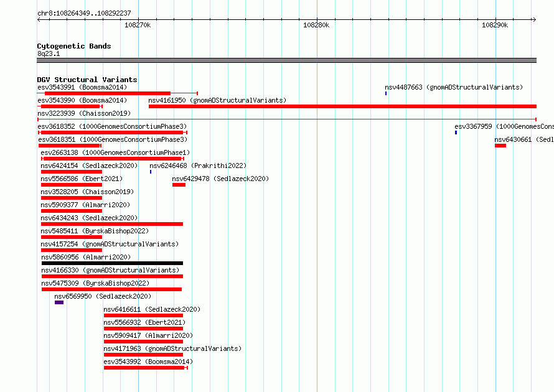Click the long red bar of nsv4161950
Viewport: 554px width, 392px height.
(x=343, y=106)
